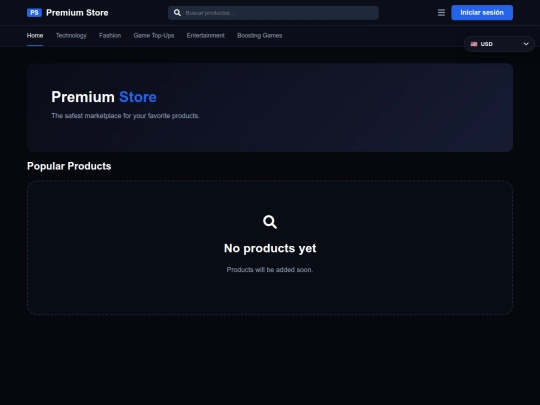Select the Home tab
540x405 pixels.
[x=35, y=35]
